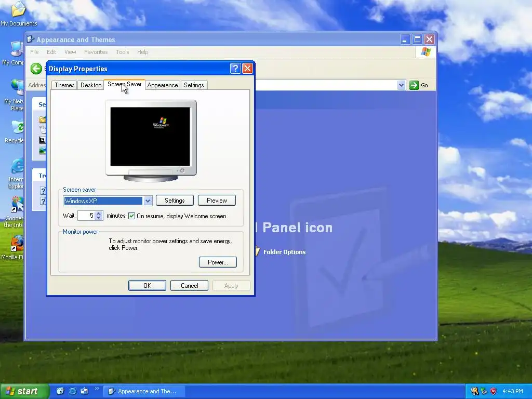The width and height of the screenshot is (532, 399).
Task: Click the Display Properties help question icon
Action: click(x=235, y=69)
